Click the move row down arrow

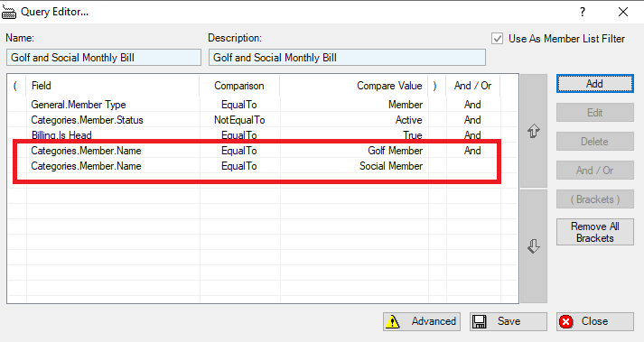[x=534, y=246]
